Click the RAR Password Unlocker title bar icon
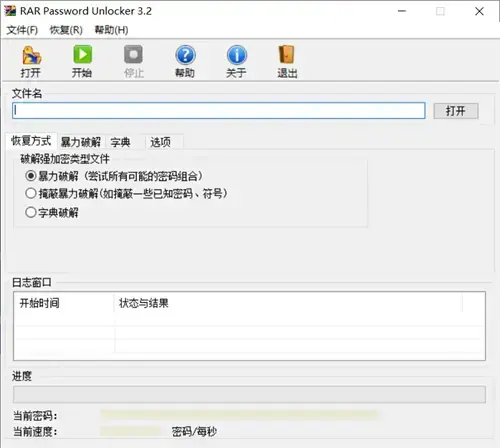 [x=10, y=11]
